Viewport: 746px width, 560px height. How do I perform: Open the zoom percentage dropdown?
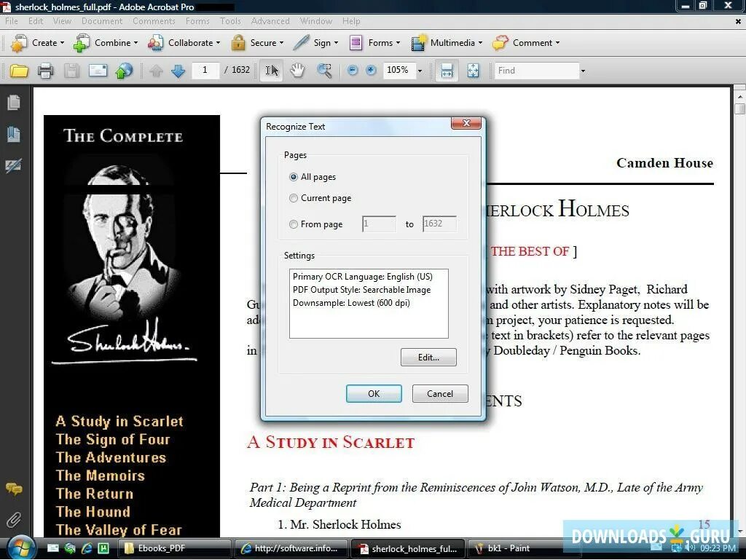point(420,71)
